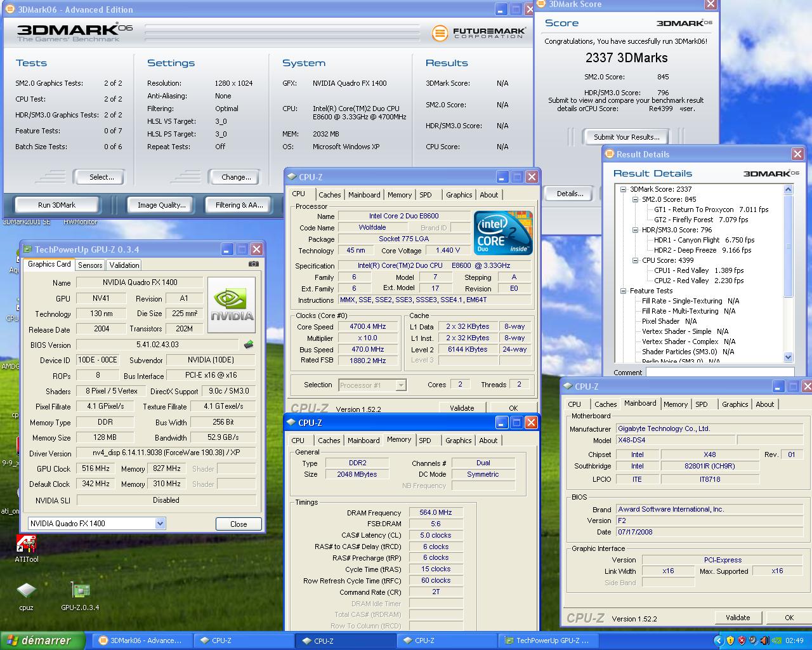
Task: Click the Result Details scrollbar thumb
Action: coord(789,246)
